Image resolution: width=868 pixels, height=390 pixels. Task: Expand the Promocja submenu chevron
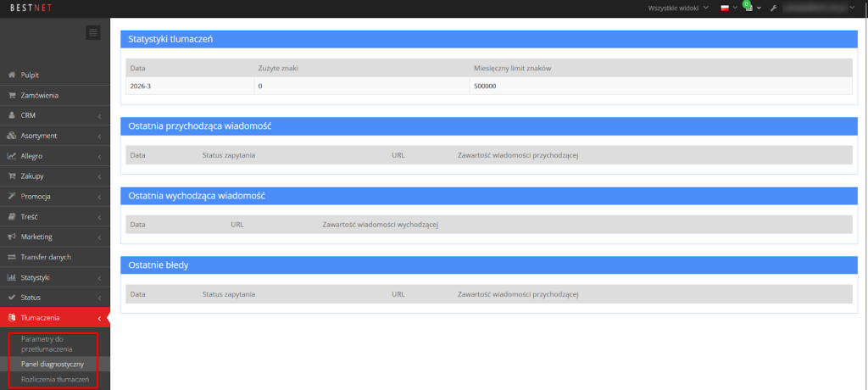tap(99, 198)
